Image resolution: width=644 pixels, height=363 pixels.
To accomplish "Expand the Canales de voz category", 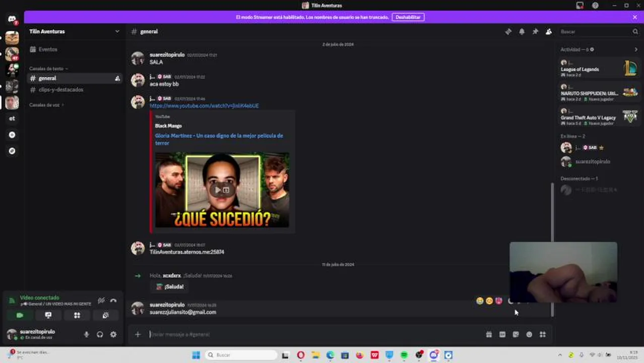I will 46,105.
